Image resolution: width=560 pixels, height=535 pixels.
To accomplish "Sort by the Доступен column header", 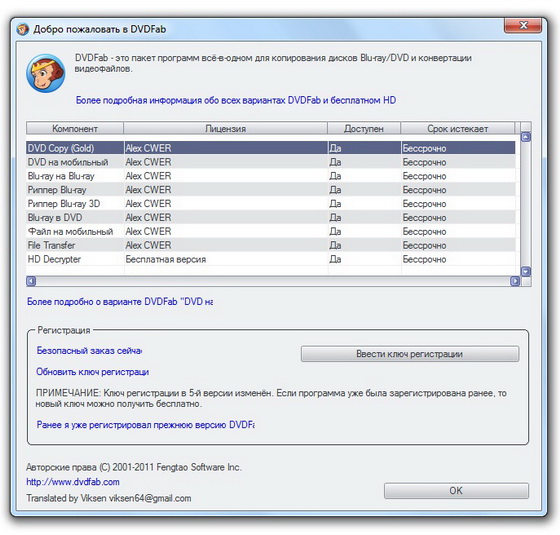I will point(364,129).
